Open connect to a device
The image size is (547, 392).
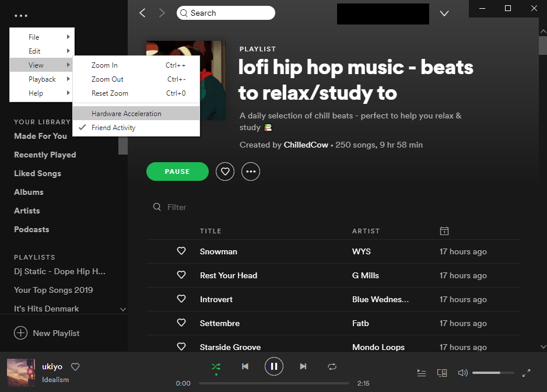pyautogui.click(x=442, y=373)
